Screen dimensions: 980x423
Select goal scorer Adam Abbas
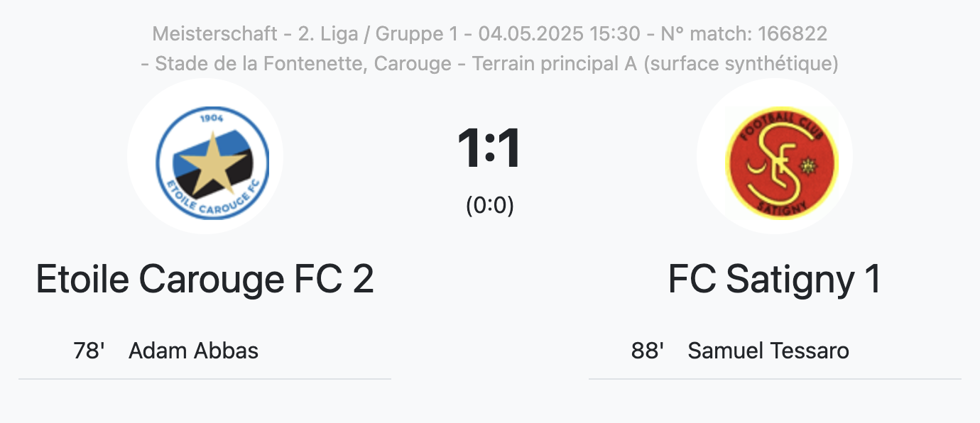193,351
